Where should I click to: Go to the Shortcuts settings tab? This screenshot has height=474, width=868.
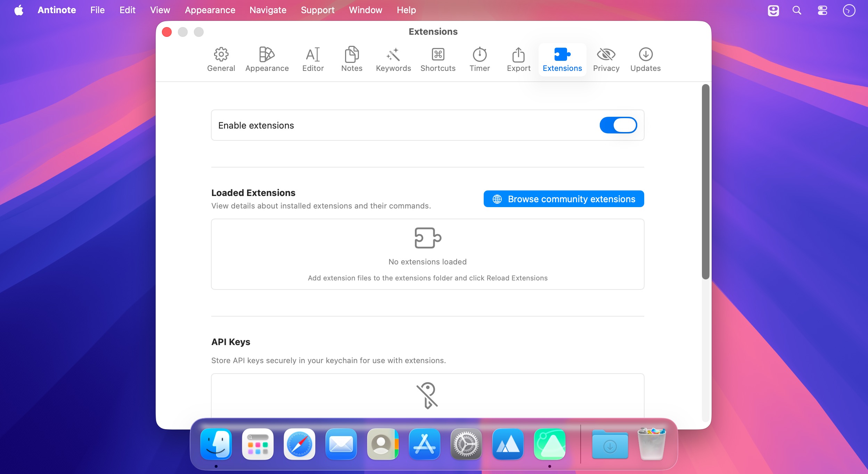tap(438, 59)
